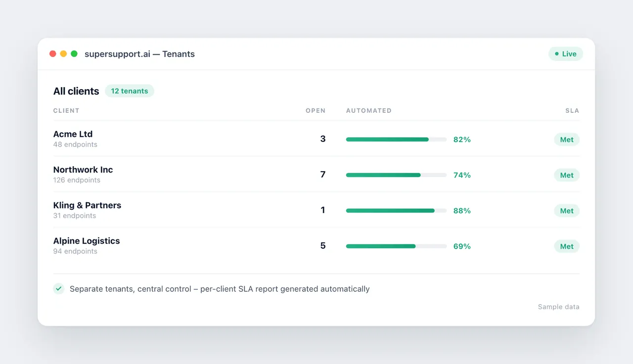The height and width of the screenshot is (364, 633).
Task: Click the All clients heading
Action: coord(76,91)
